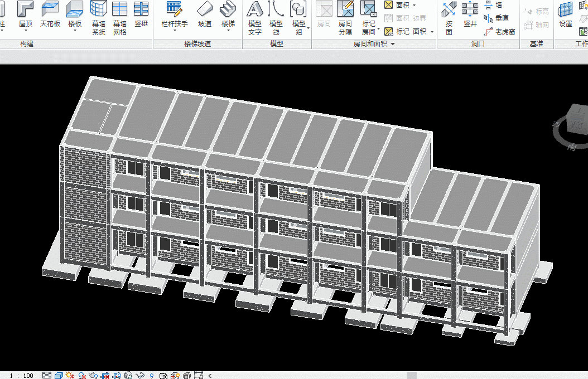Select the 楼梯 (Stair) tool icon
The image size is (588, 379).
(x=228, y=9)
